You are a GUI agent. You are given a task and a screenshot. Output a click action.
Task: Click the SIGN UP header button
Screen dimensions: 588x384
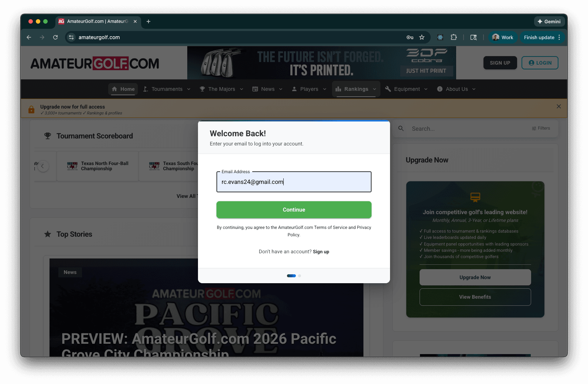tap(500, 63)
